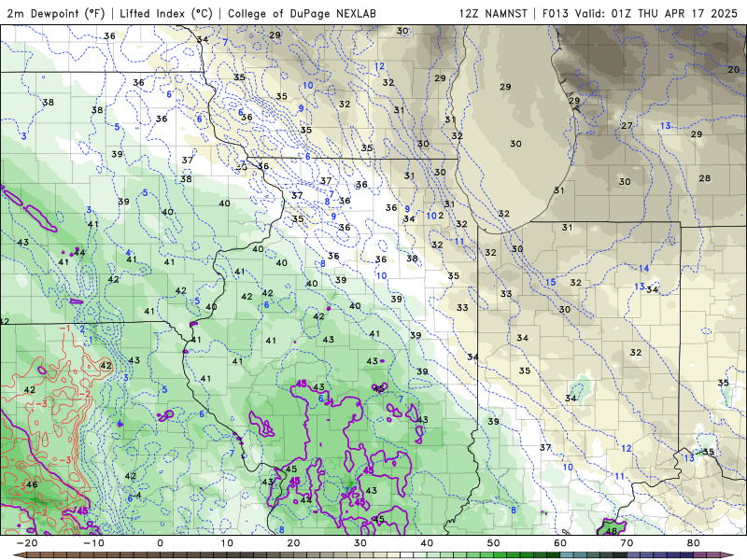Viewport: 747px width, 560px height.
Task: Click the "-10" color bar tick label
Action: coord(93,543)
